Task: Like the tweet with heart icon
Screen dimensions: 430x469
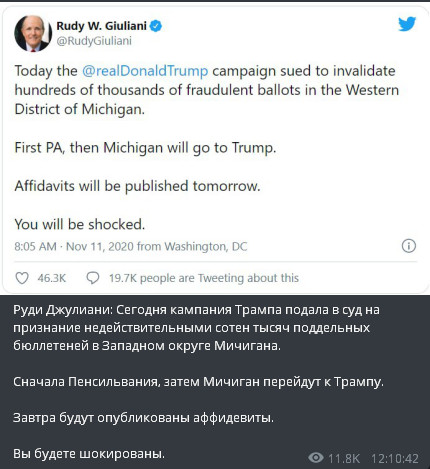Action: tap(22, 278)
